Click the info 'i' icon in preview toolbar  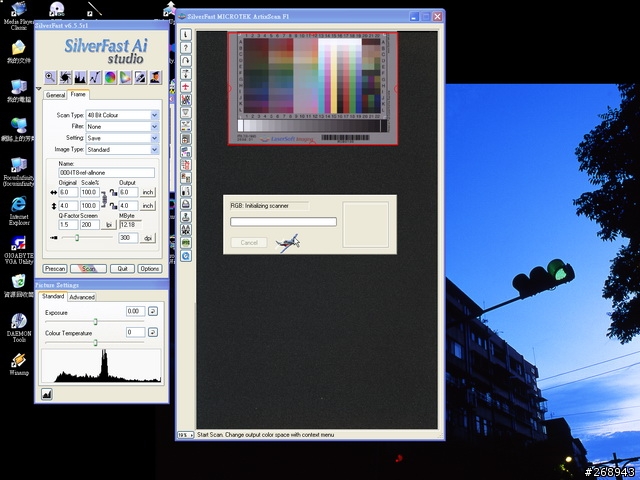tap(186, 34)
